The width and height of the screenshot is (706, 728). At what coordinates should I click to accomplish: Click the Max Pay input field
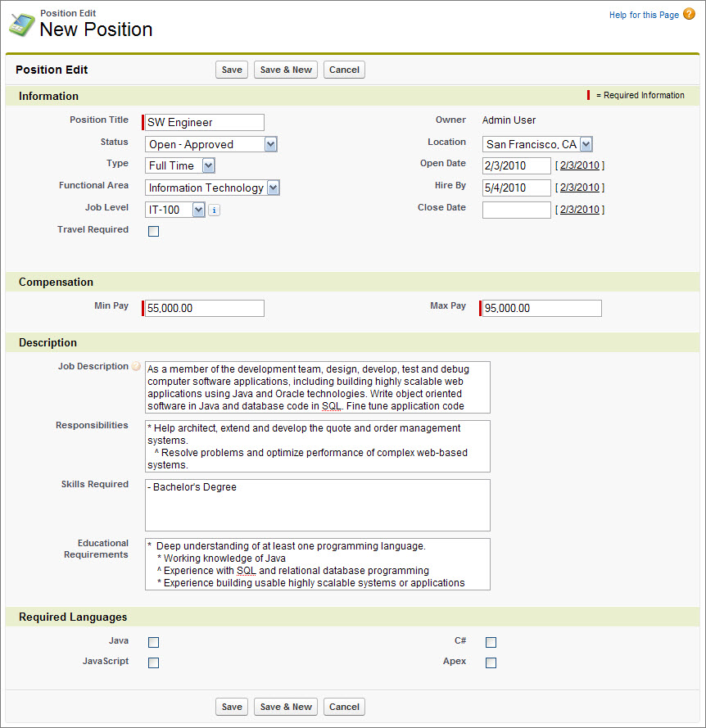click(x=542, y=308)
